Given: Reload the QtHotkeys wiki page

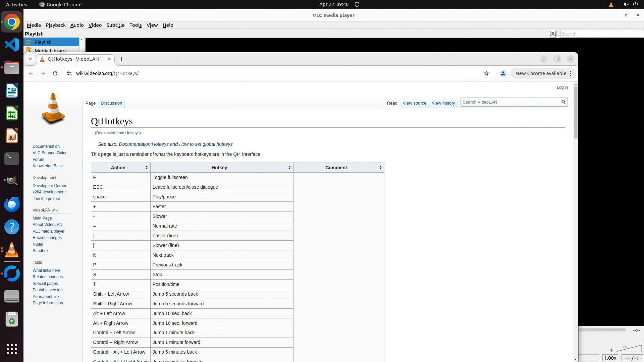Looking at the screenshot, I should click(55, 73).
